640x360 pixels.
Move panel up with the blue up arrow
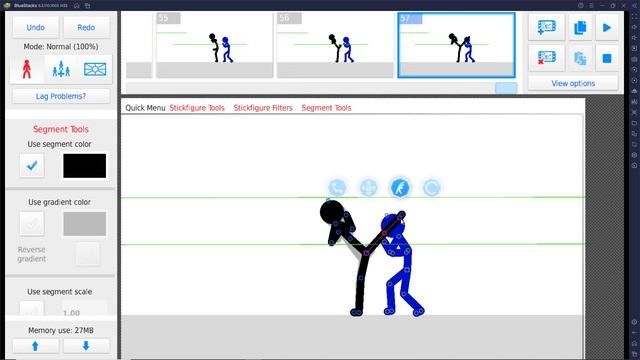pos(36,346)
